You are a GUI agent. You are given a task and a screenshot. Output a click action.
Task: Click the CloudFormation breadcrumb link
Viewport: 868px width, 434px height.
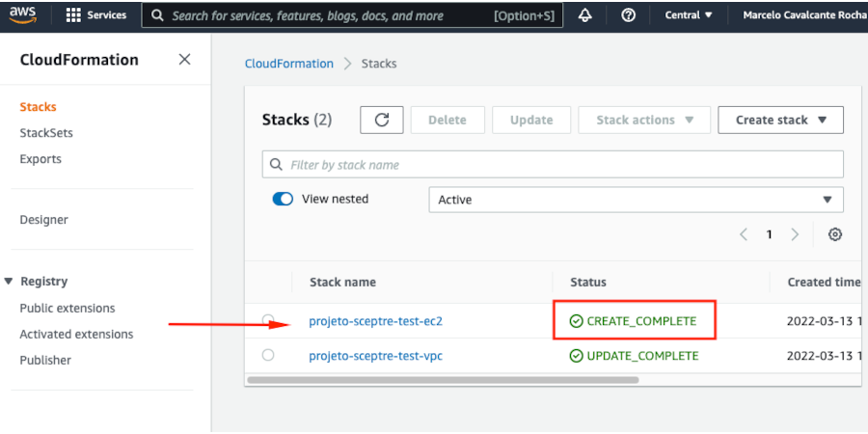click(x=288, y=64)
